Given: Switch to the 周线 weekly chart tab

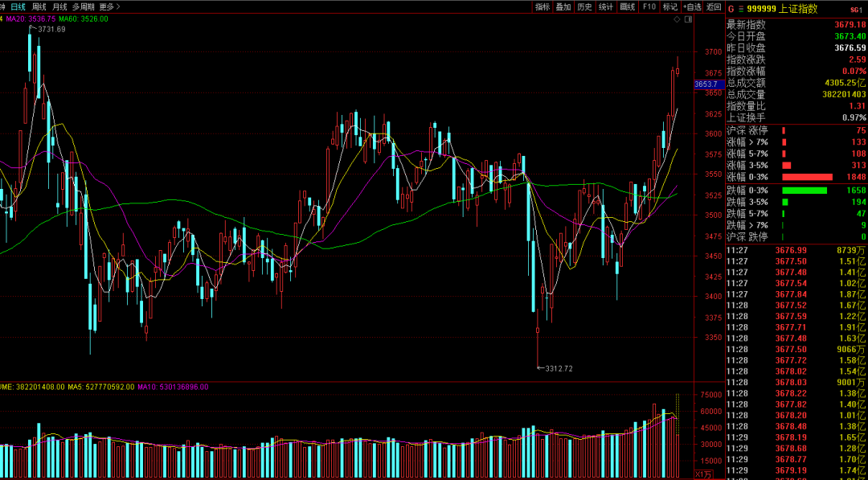Looking at the screenshot, I should pyautogui.click(x=39, y=6).
